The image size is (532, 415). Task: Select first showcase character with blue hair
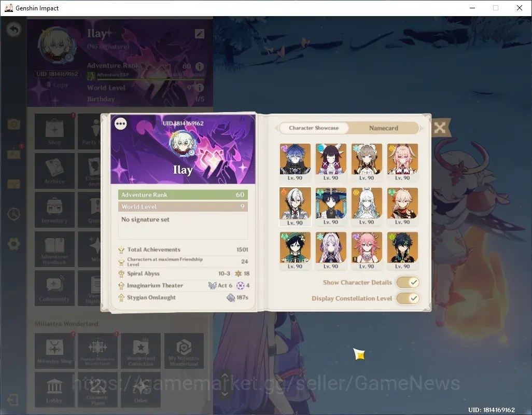[x=295, y=162]
